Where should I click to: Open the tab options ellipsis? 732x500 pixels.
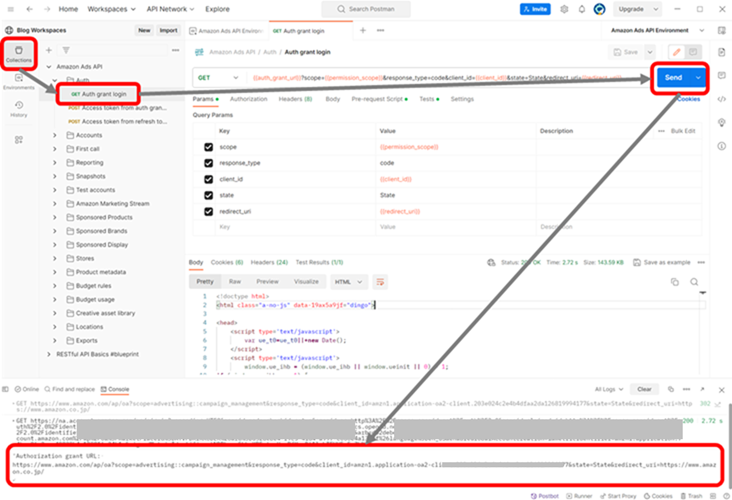pyautogui.click(x=380, y=30)
